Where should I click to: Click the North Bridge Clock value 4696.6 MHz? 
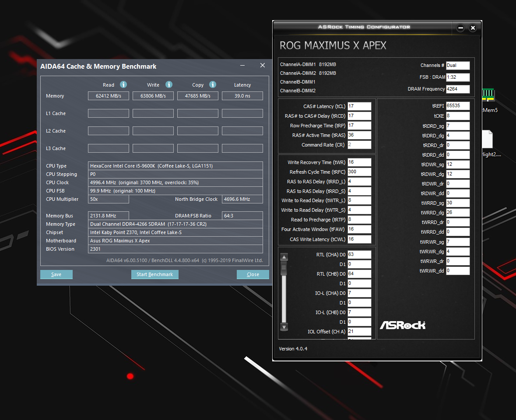(x=242, y=199)
